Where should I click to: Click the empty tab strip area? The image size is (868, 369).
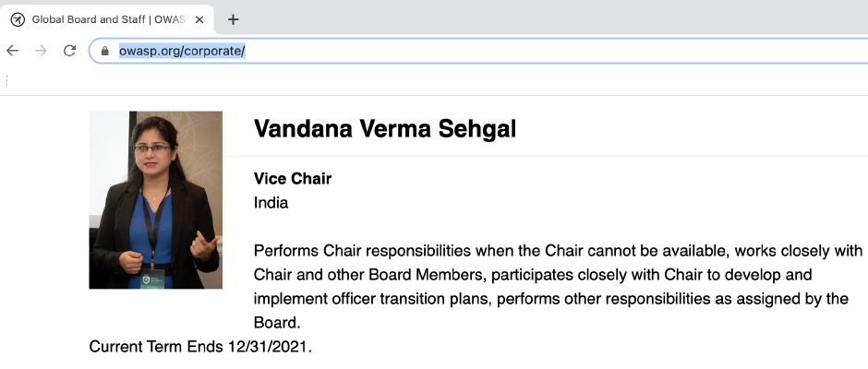554,19
